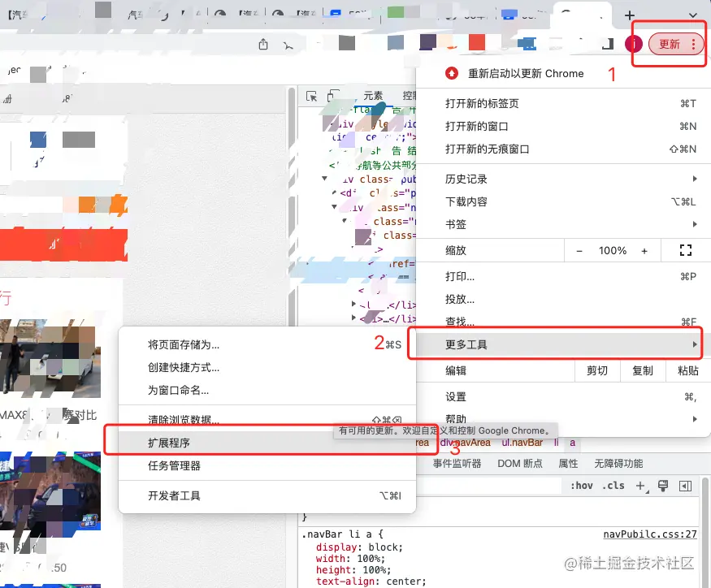Select 将页面存储为... in submenu
The image size is (711, 588).
click(267, 344)
